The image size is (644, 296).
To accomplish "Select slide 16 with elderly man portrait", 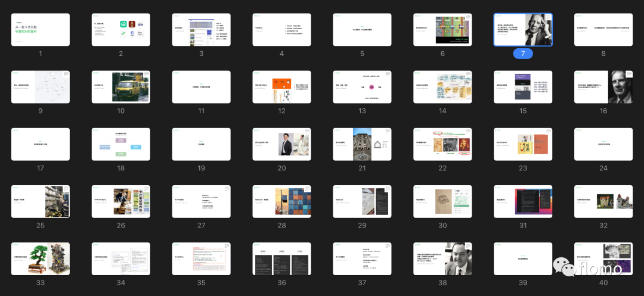I will tap(603, 87).
